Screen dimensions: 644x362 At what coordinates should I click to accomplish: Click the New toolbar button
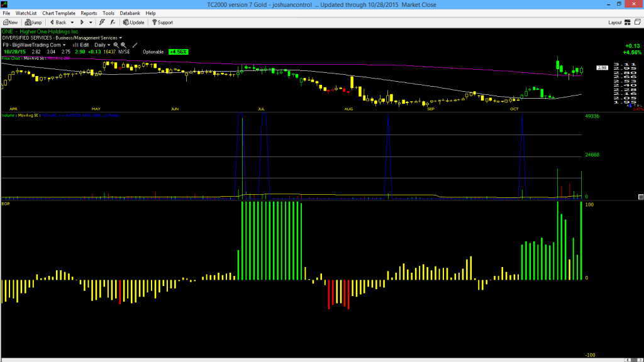pos(10,23)
